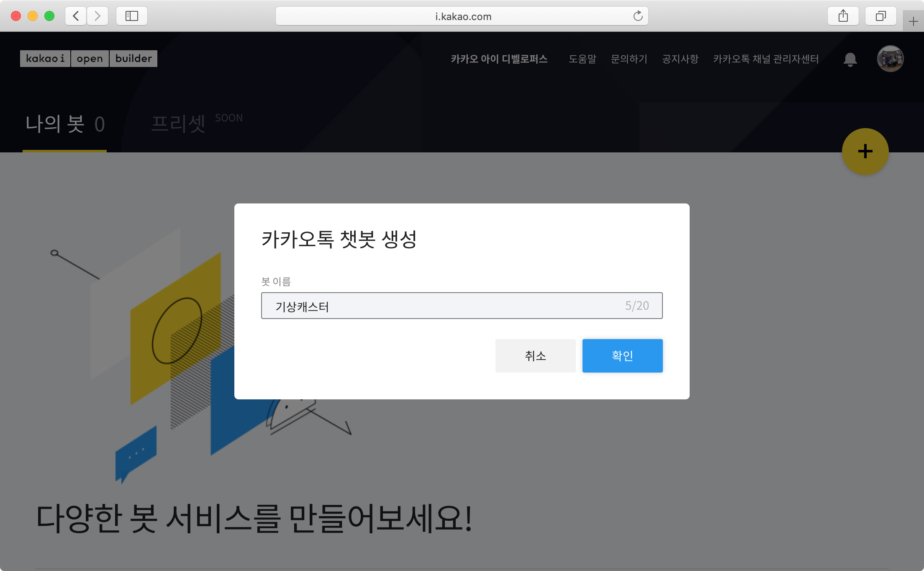Open a new tab with plus button
This screenshot has height=571, width=924.
coord(913,21)
